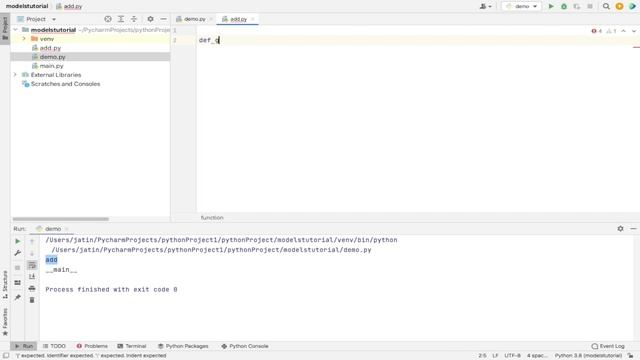Expand all in Project tool window

click(x=121, y=19)
